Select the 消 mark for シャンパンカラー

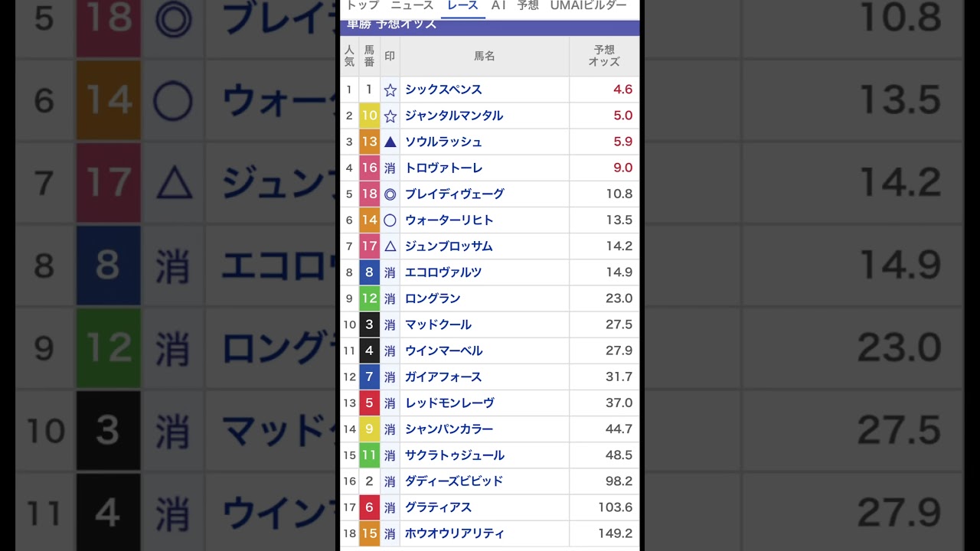(x=390, y=429)
